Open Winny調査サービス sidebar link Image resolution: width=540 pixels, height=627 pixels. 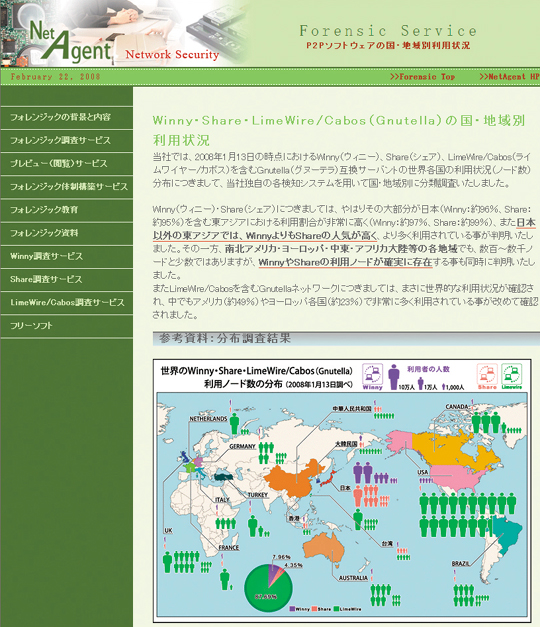[66, 257]
